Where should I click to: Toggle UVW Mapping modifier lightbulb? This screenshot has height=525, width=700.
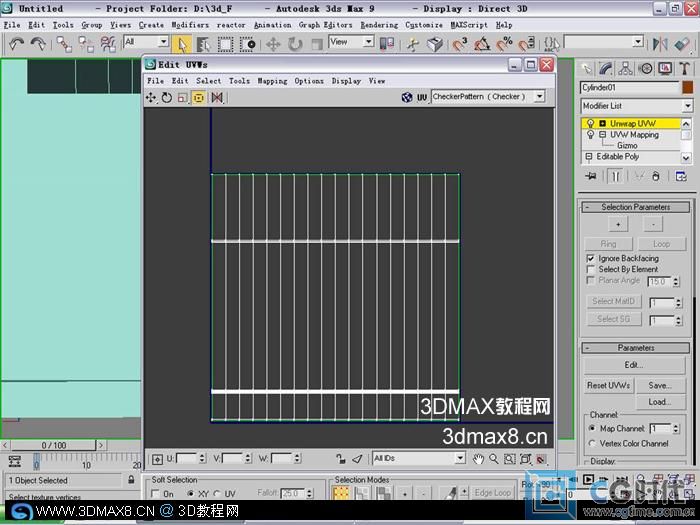coord(591,134)
